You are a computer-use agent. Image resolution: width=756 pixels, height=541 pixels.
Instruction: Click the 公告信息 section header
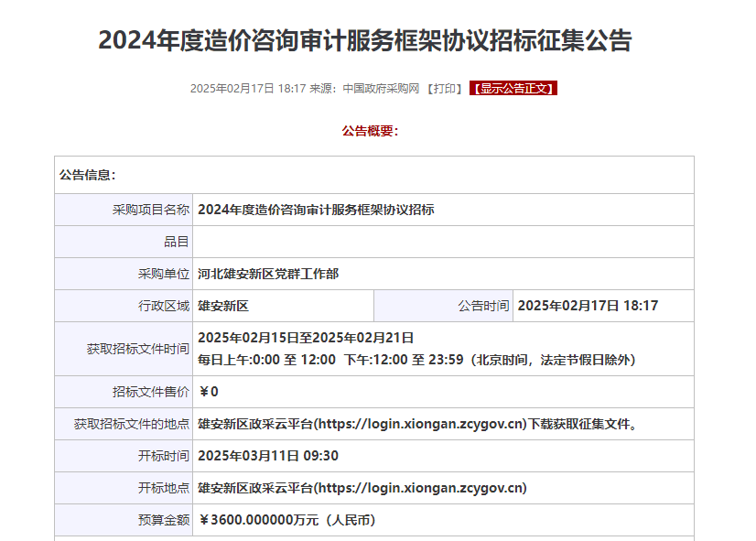[x=86, y=177]
